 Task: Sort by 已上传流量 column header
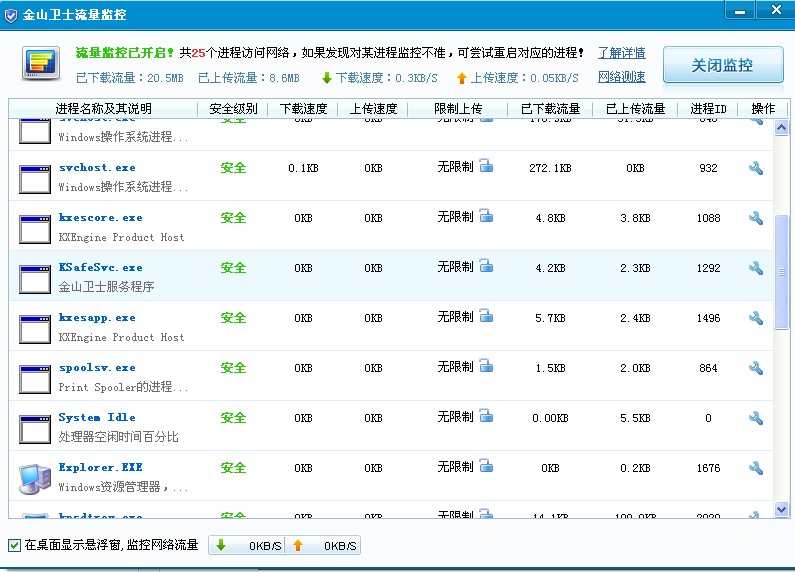point(635,109)
